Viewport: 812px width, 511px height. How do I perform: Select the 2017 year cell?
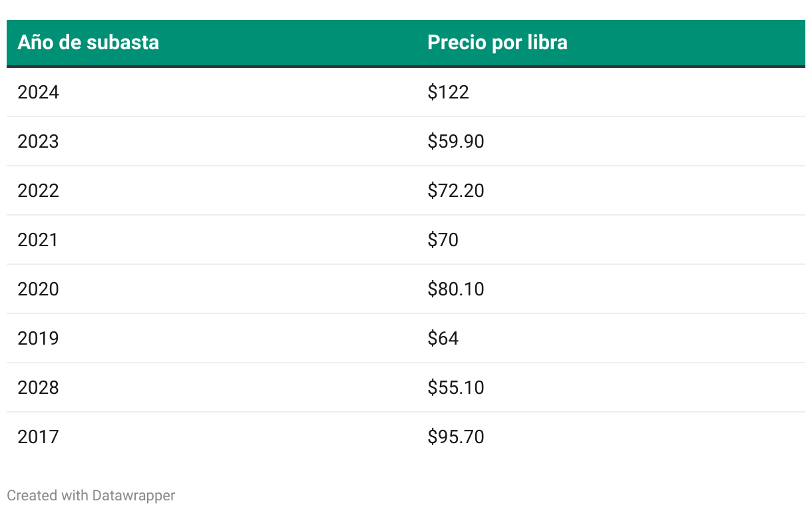[38, 436]
